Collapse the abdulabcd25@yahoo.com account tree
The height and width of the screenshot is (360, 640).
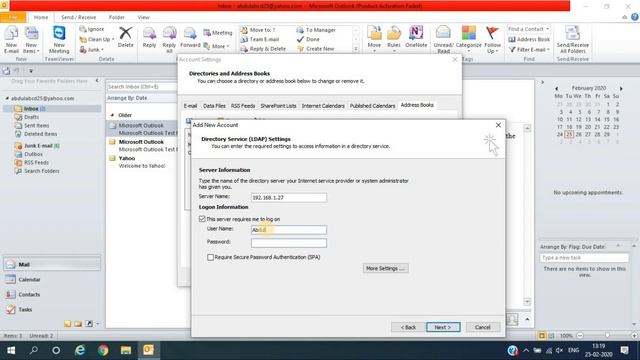[x=7, y=98]
